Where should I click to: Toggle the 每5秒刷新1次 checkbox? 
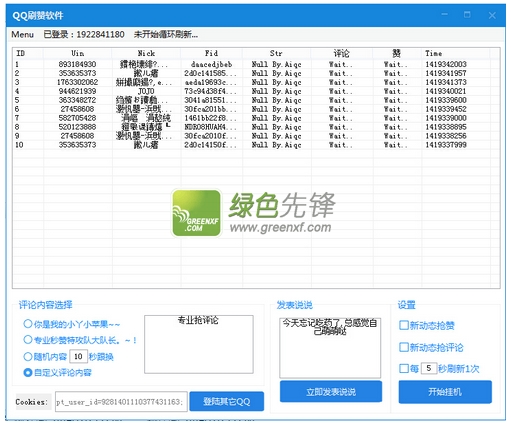coord(404,368)
